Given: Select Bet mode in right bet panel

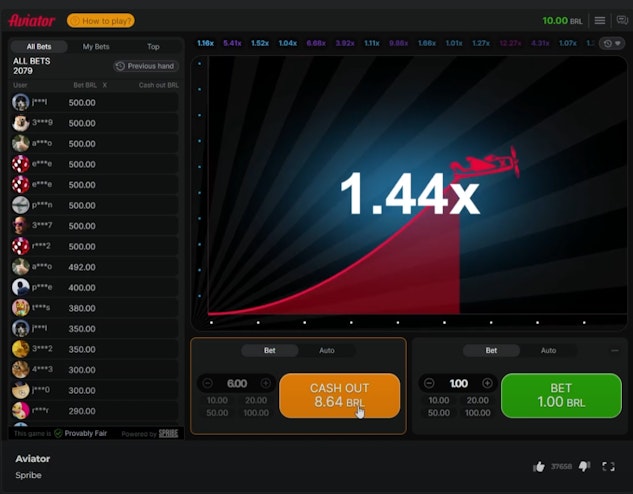Looking at the screenshot, I should pos(491,351).
